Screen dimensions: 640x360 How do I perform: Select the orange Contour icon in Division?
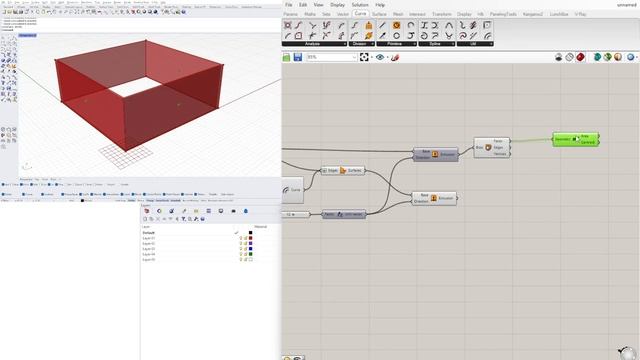[369, 36]
